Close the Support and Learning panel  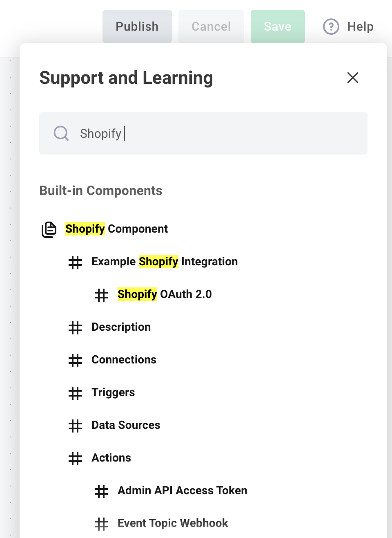point(352,78)
